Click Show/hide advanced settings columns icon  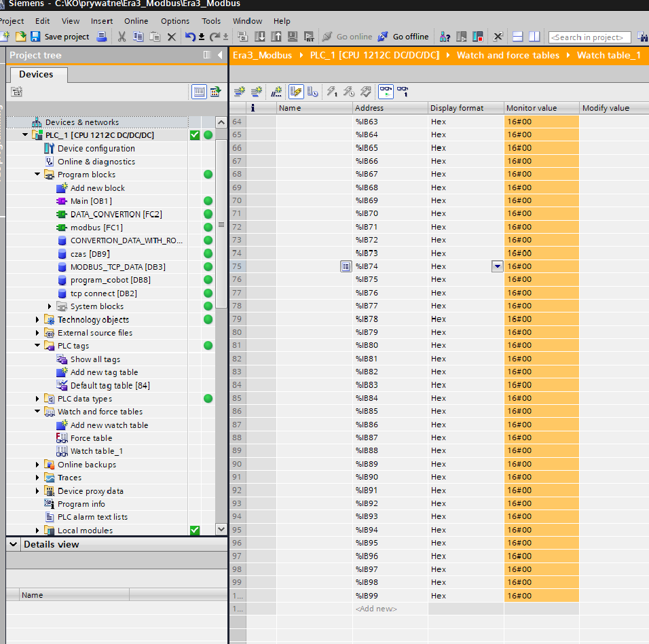coord(296,92)
